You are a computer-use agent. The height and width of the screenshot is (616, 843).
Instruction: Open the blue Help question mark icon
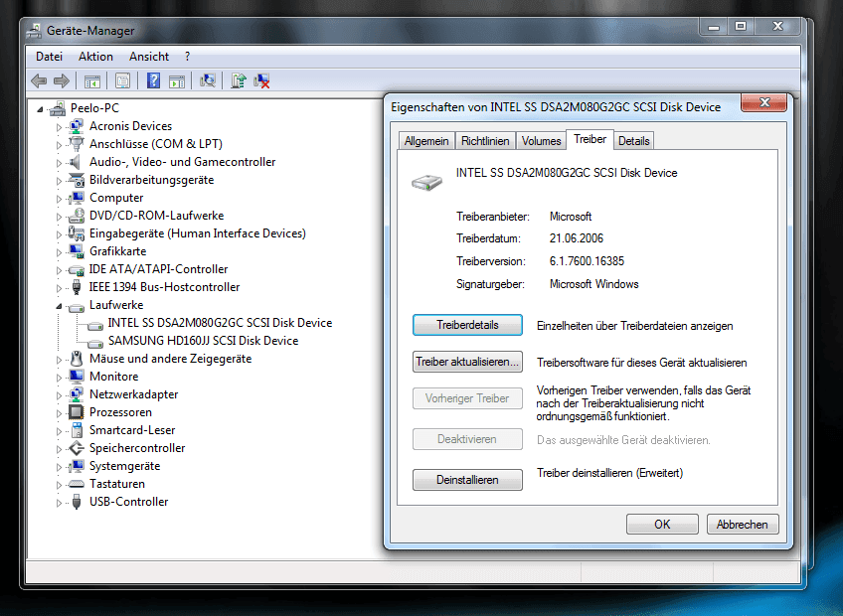coord(154,81)
